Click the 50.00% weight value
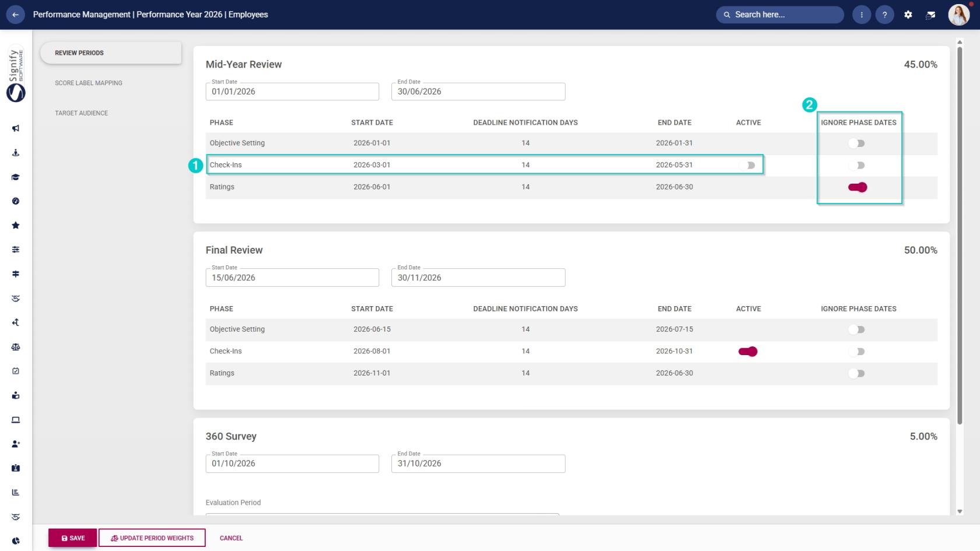Screen dimensions: 980x551 [921, 250]
